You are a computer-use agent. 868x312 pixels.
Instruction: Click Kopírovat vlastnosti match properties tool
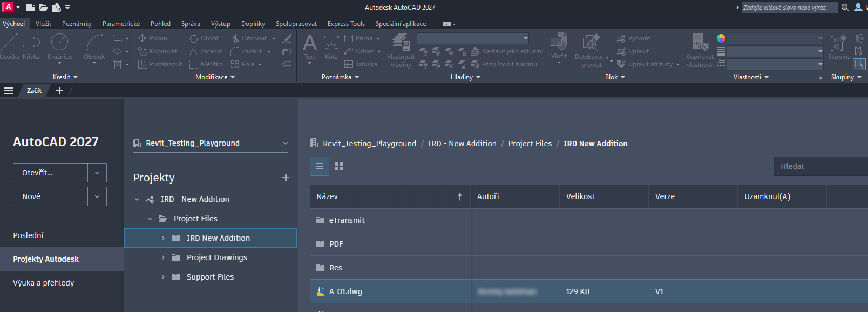click(700, 50)
